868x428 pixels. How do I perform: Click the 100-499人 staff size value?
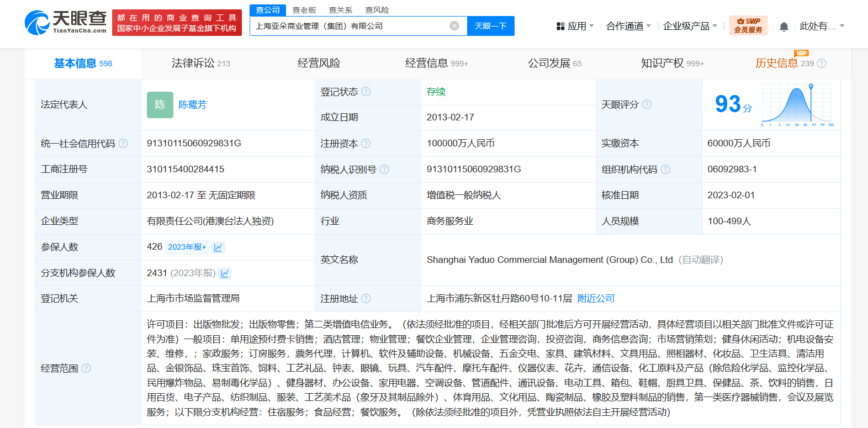pyautogui.click(x=729, y=221)
